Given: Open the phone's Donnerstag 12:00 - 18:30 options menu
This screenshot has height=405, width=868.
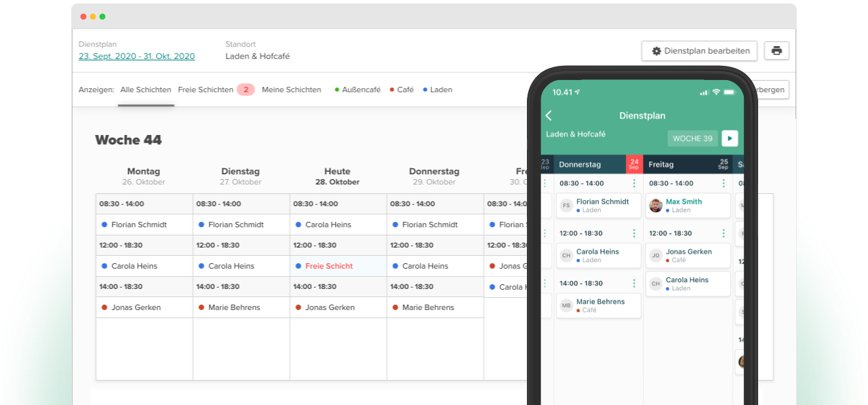Looking at the screenshot, I should tap(634, 233).
